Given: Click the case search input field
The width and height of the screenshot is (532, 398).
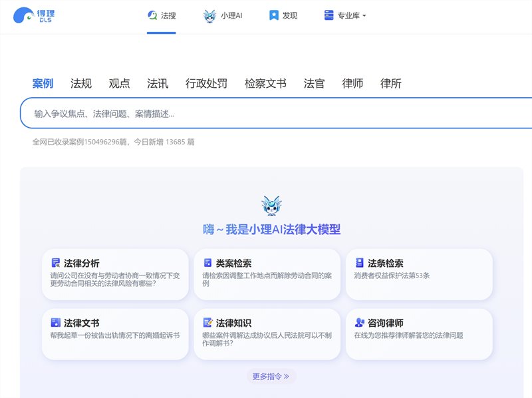Looking at the screenshot, I should (x=266, y=114).
